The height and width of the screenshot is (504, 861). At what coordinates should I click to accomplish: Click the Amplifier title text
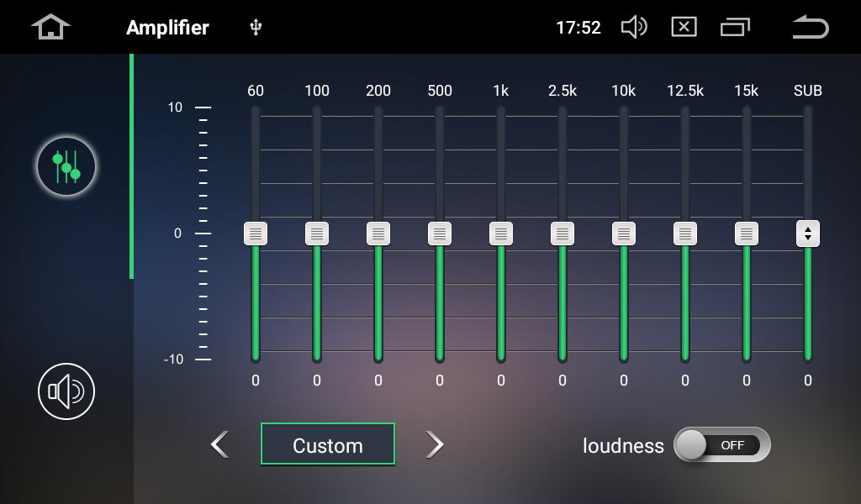pyautogui.click(x=167, y=27)
